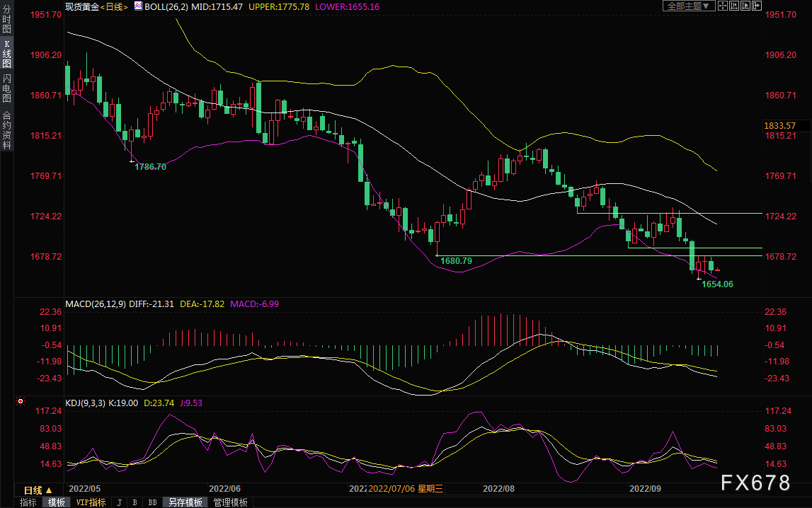Open the VIP指标 tab

91,502
